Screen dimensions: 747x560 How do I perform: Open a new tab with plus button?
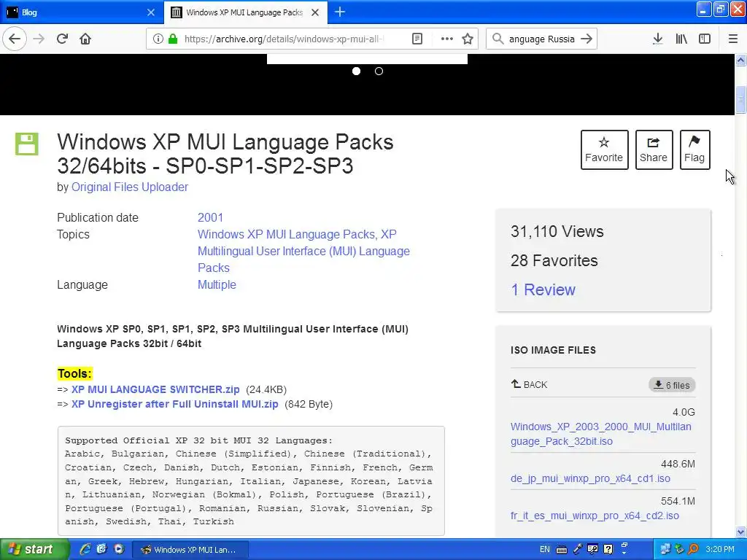(x=340, y=12)
